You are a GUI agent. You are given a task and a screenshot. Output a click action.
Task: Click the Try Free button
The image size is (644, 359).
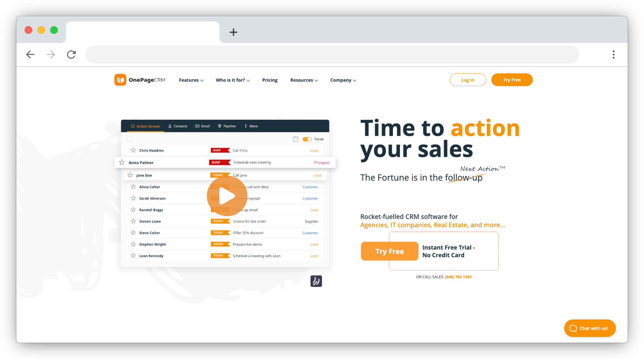point(512,79)
